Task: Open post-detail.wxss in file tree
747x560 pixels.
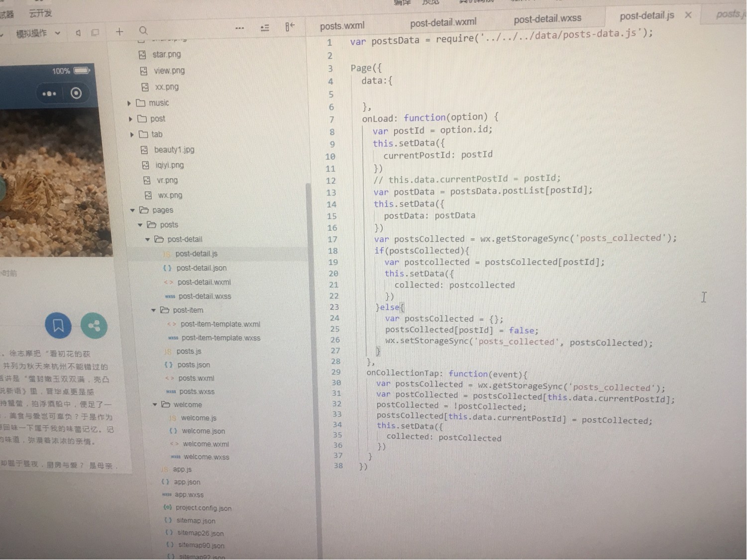Action: pyautogui.click(x=198, y=296)
